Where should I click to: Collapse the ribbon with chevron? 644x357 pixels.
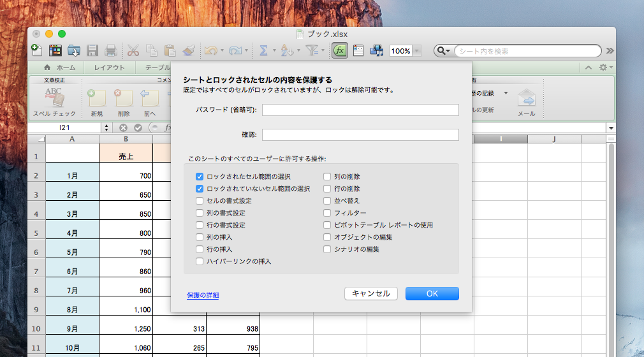[x=588, y=68]
